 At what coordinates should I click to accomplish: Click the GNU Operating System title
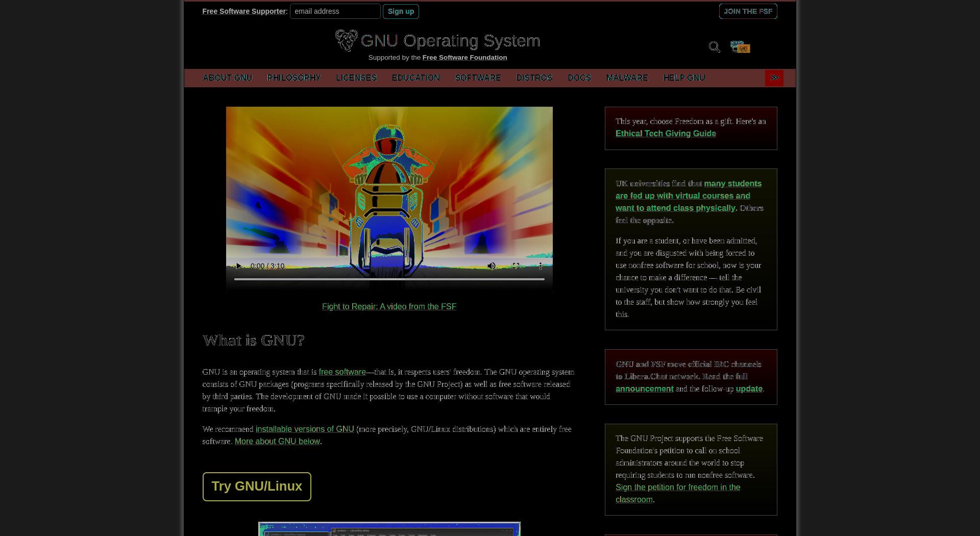pyautogui.click(x=450, y=41)
